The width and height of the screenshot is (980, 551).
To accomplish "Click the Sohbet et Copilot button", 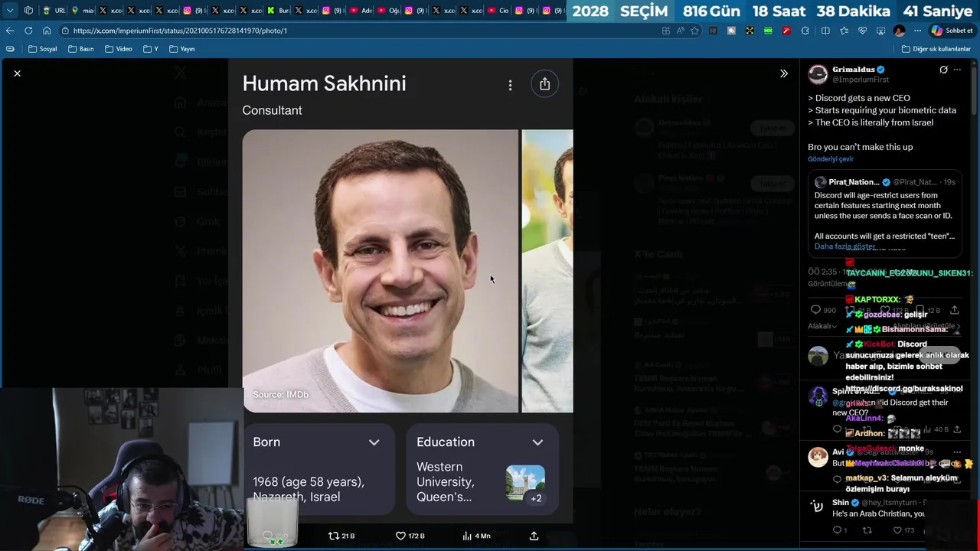I will [952, 31].
